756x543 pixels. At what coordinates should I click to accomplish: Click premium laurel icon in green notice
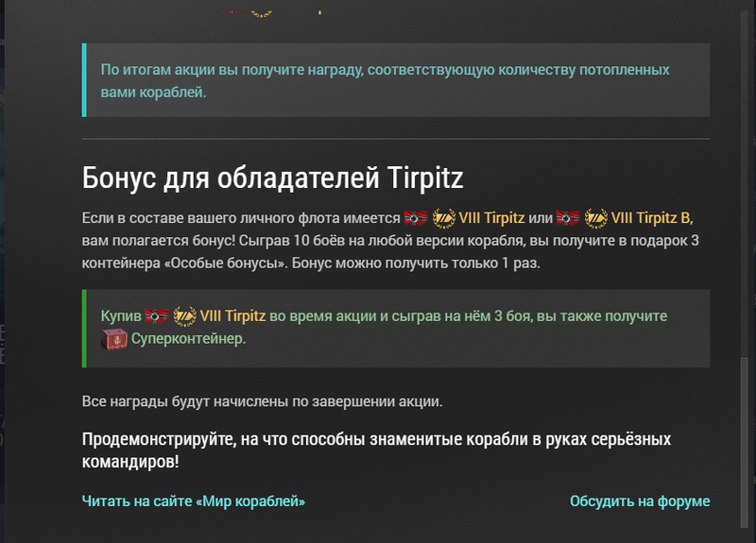coord(184,316)
